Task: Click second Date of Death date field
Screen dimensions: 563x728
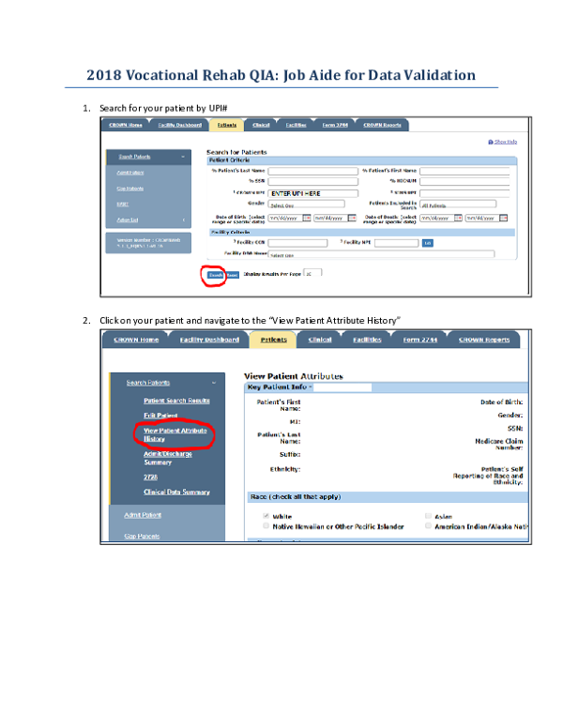Action: (x=482, y=218)
